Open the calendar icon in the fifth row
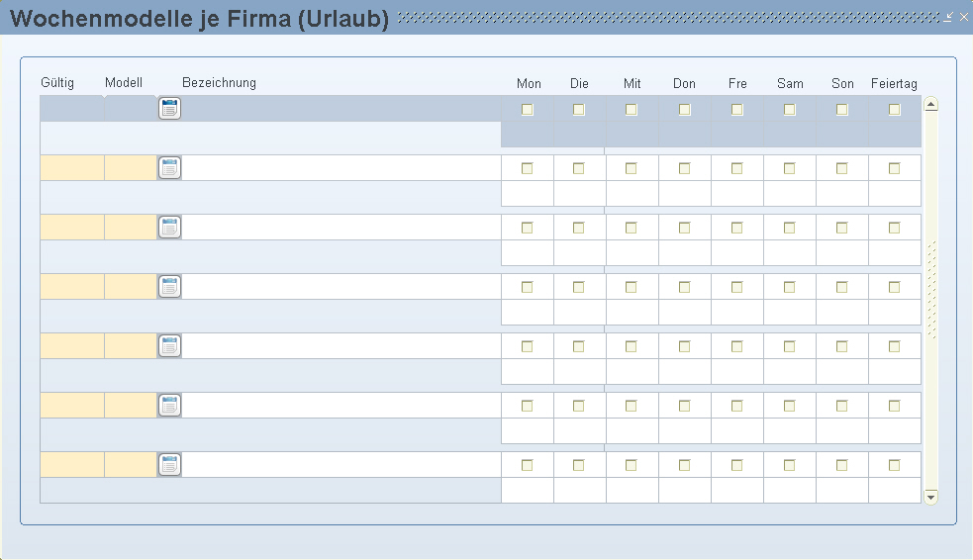 pyautogui.click(x=169, y=346)
